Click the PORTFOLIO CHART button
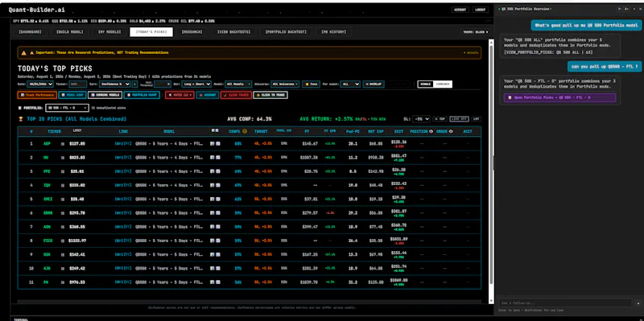The width and height of the screenshot is (644, 321). click(x=142, y=95)
